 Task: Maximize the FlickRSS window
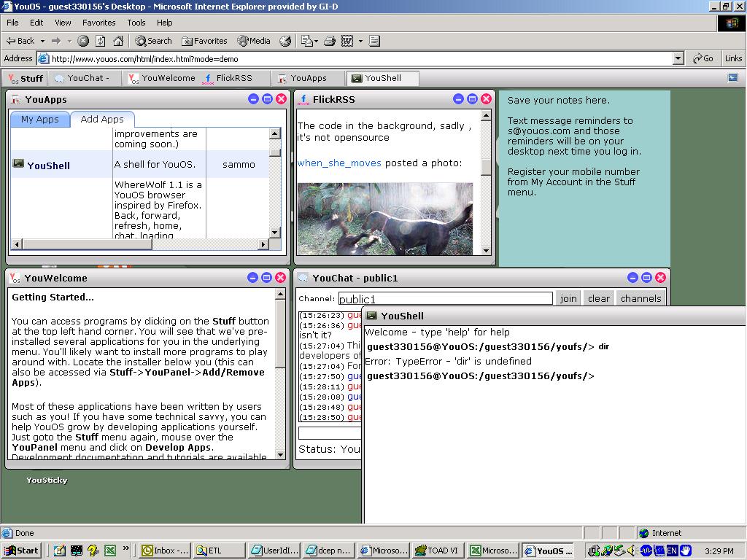472,99
